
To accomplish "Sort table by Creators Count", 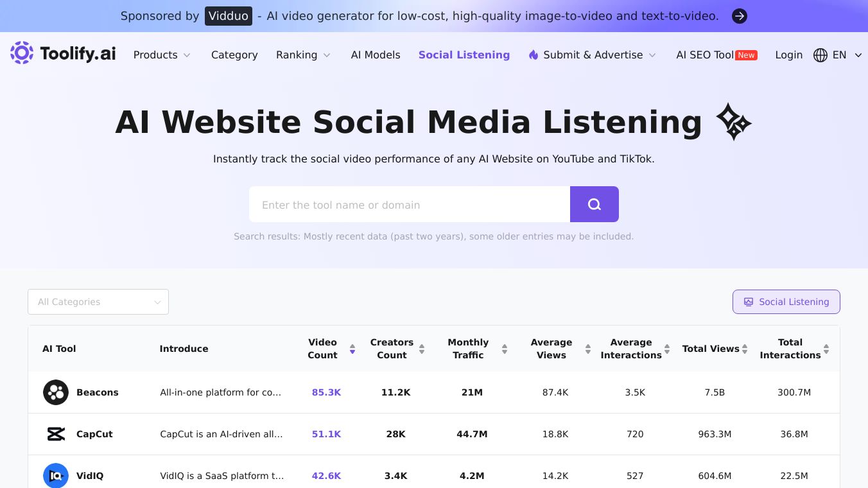I will [x=422, y=349].
